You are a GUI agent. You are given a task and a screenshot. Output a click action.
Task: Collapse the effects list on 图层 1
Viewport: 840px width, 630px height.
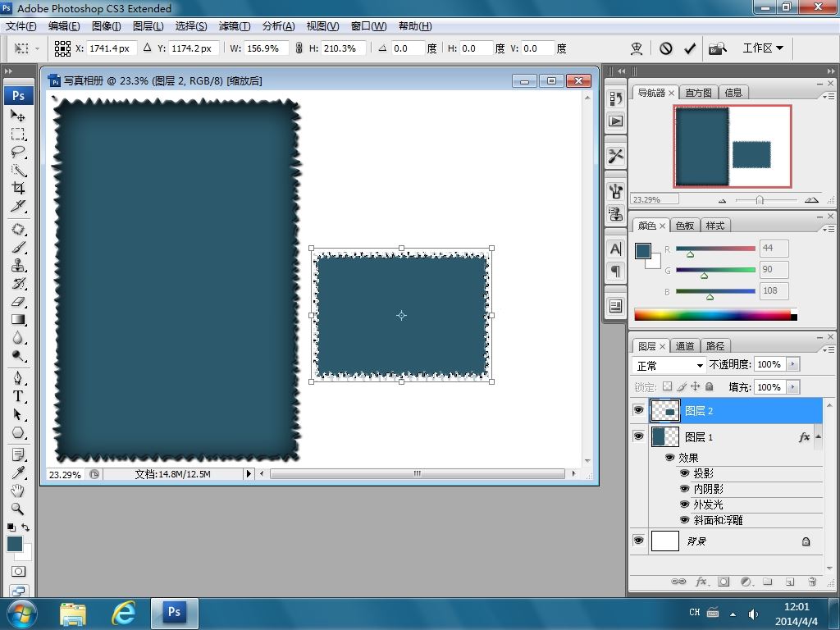(817, 437)
